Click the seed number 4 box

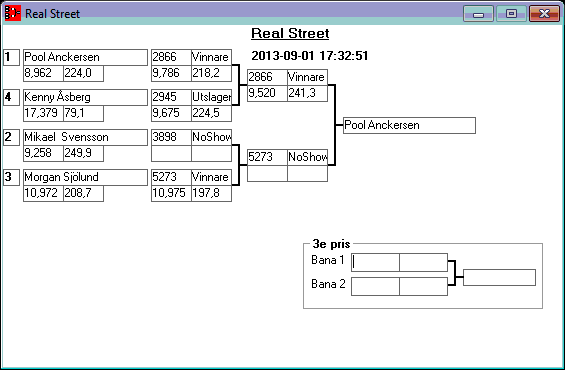(12, 97)
